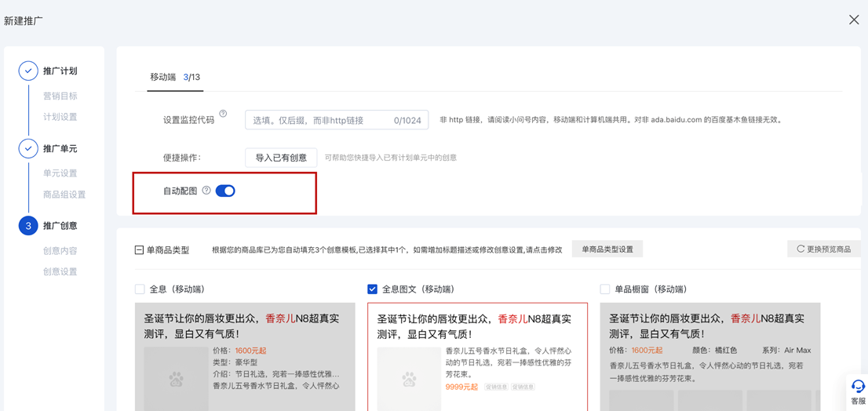This screenshot has width=868, height=411.
Task: Click 系列：Air Max in 单品橱窗 card
Action: pyautogui.click(x=786, y=351)
